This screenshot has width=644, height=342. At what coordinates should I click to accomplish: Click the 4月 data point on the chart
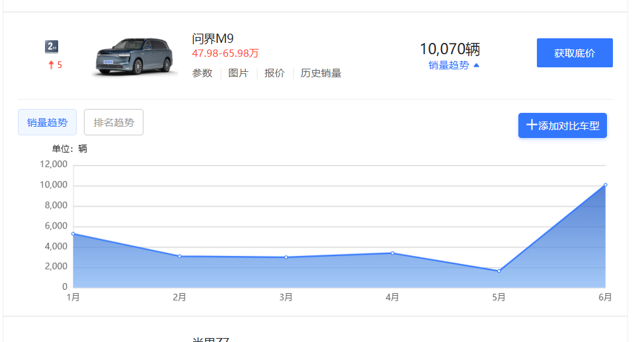pyautogui.click(x=393, y=253)
